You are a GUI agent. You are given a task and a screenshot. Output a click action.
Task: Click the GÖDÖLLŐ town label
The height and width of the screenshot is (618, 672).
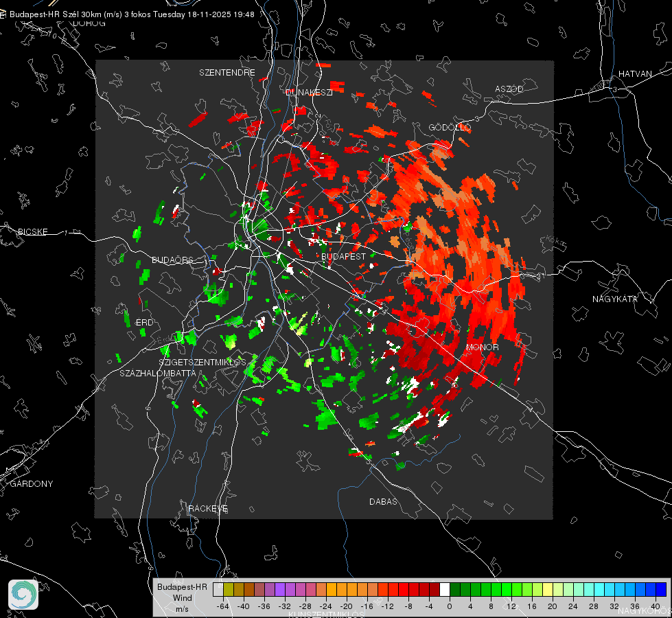450,127
